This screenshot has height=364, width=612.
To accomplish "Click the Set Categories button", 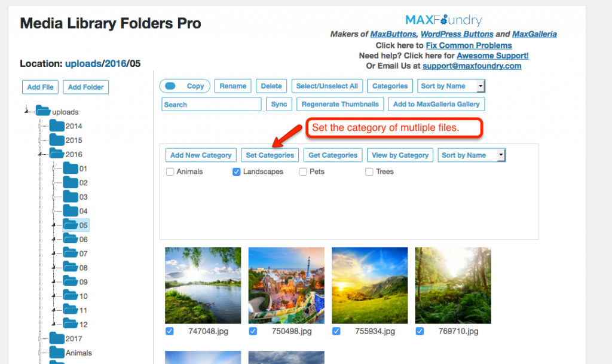I will coord(270,155).
